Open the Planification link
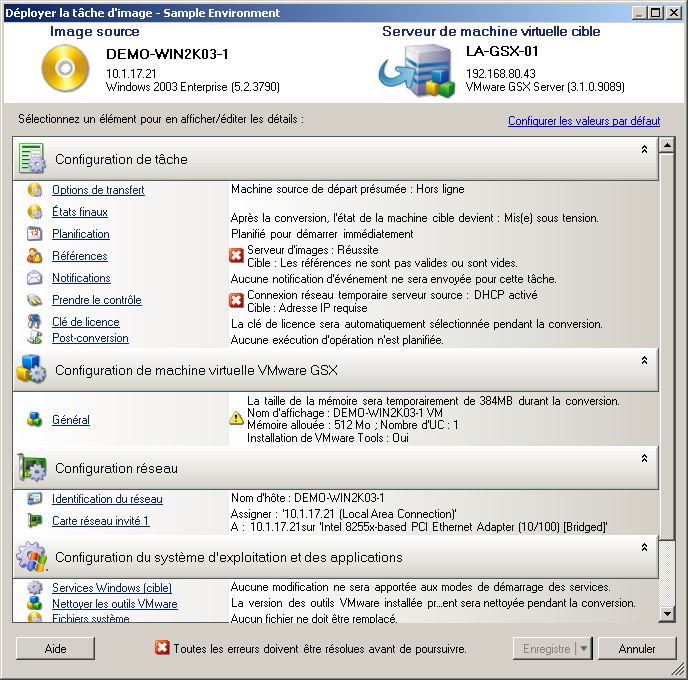 tap(81, 234)
